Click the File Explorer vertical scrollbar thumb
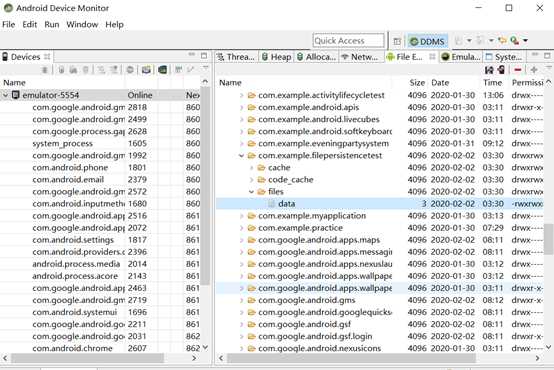Viewport: 554px width, 370px height. [548, 239]
